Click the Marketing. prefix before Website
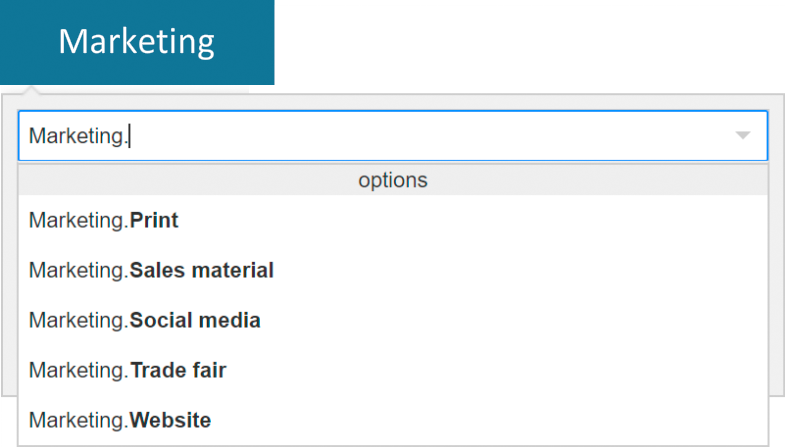Image resolution: width=785 pixels, height=447 pixels. 78,421
